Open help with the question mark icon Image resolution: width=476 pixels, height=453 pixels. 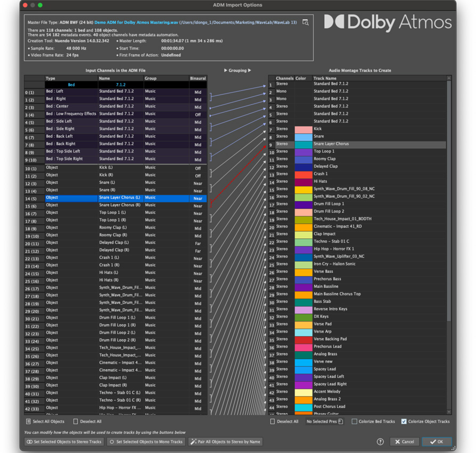click(x=380, y=442)
